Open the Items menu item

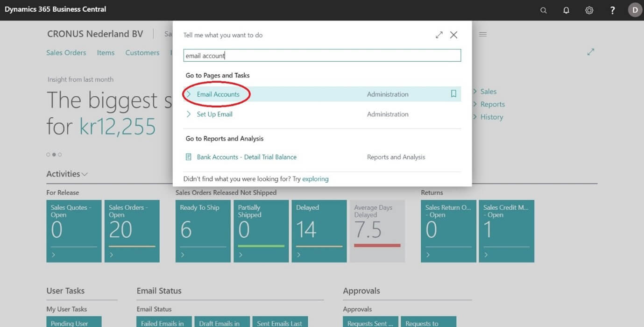coord(106,53)
